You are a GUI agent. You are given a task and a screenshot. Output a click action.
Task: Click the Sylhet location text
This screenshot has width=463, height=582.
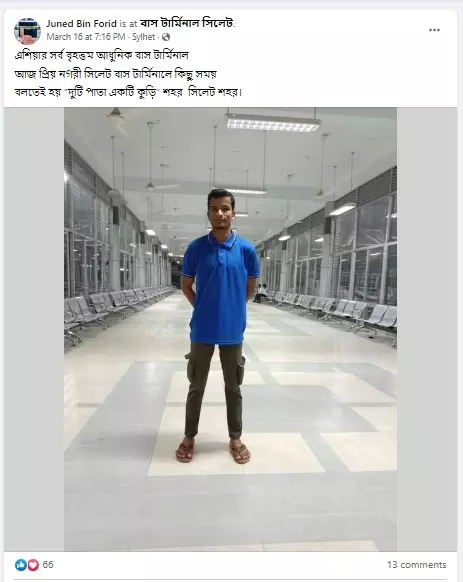[x=144, y=37]
